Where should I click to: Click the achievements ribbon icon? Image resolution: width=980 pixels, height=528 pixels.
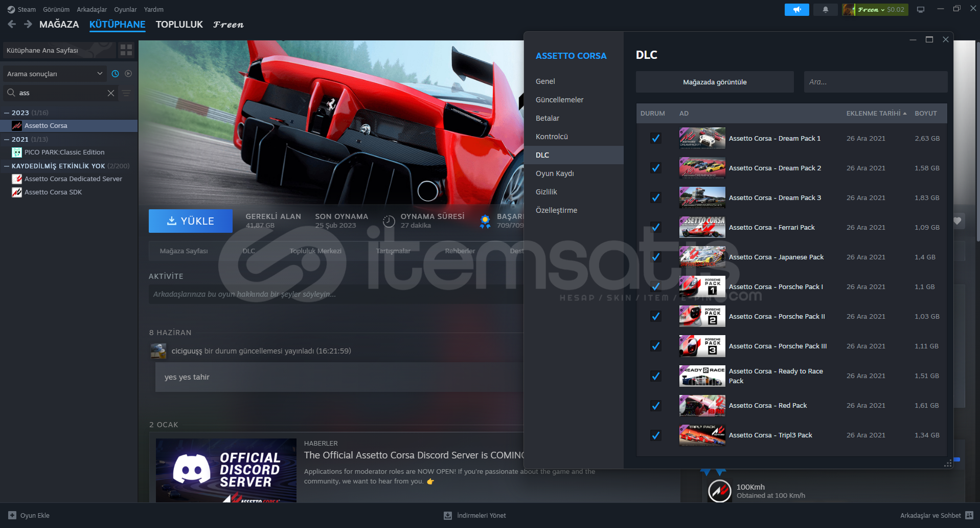coord(485,221)
